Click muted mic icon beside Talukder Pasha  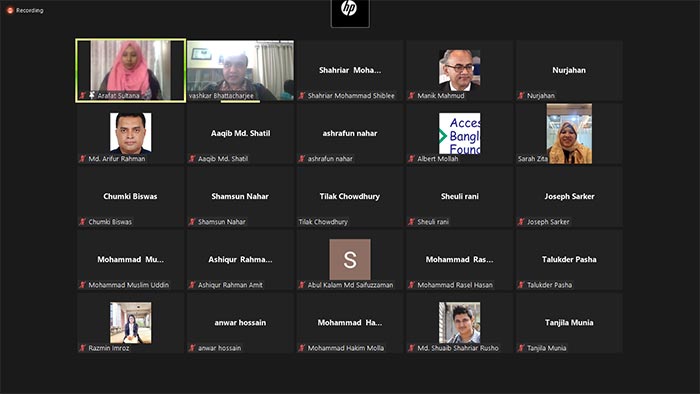click(521, 285)
